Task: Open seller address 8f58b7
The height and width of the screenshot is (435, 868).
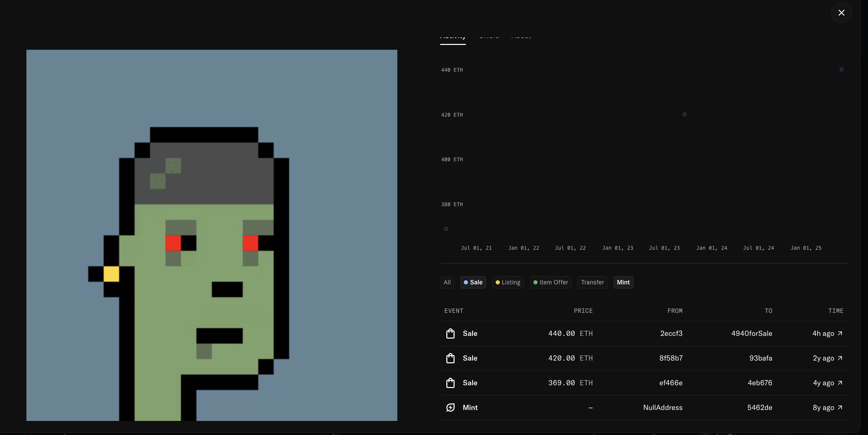Action: 671,358
